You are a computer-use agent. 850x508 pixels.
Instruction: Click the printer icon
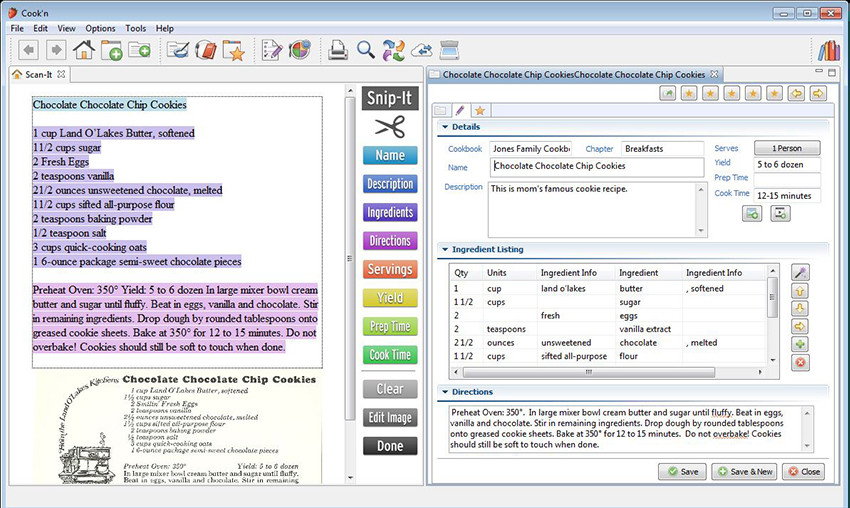point(338,50)
